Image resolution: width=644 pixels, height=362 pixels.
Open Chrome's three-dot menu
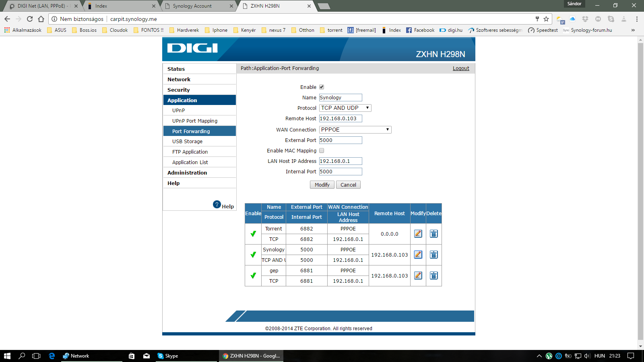click(637, 19)
